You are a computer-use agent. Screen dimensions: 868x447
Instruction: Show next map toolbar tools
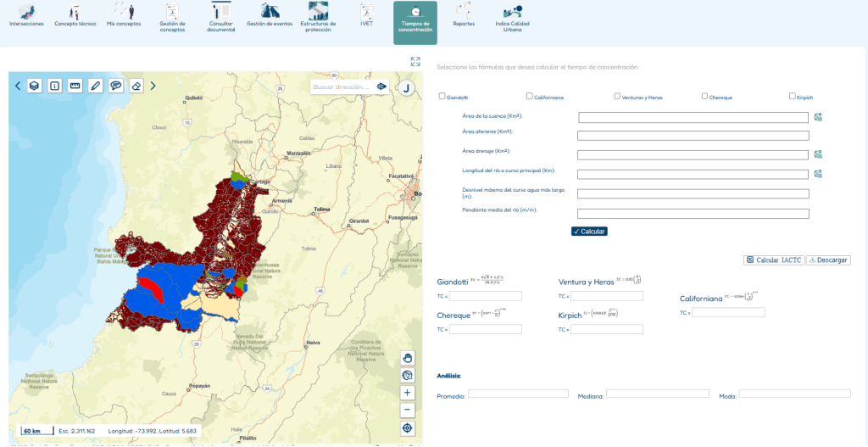click(153, 86)
